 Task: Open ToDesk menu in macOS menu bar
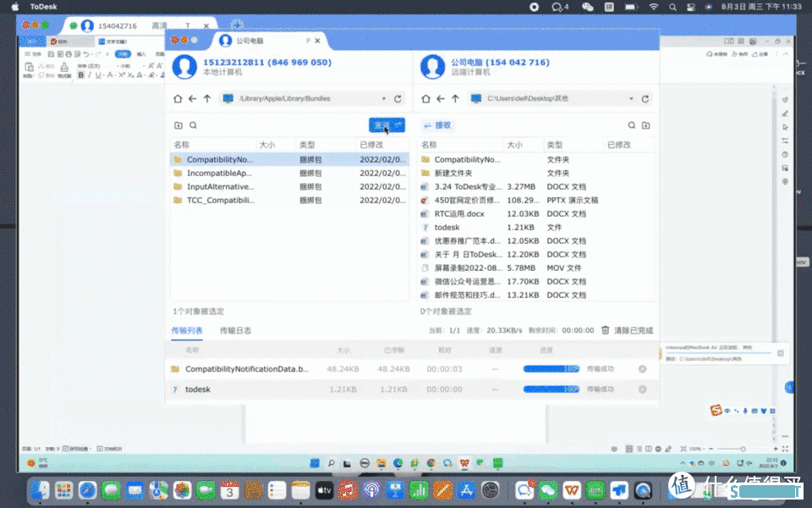click(43, 7)
